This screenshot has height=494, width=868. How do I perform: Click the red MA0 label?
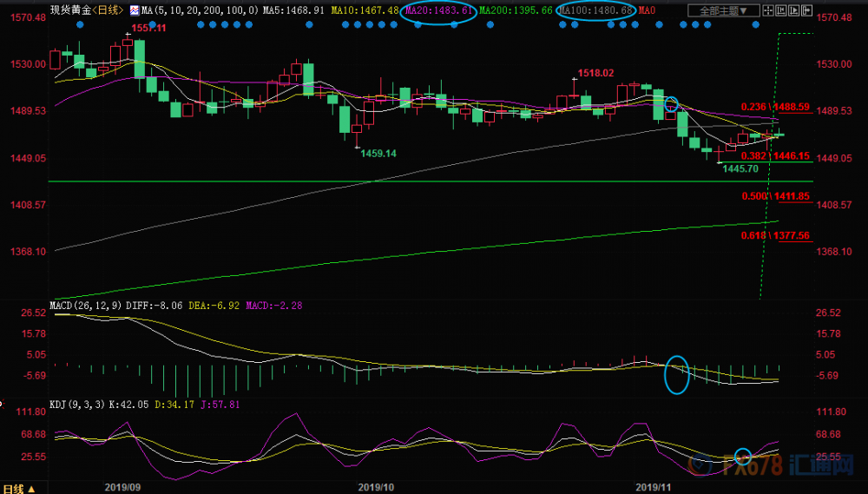point(648,10)
